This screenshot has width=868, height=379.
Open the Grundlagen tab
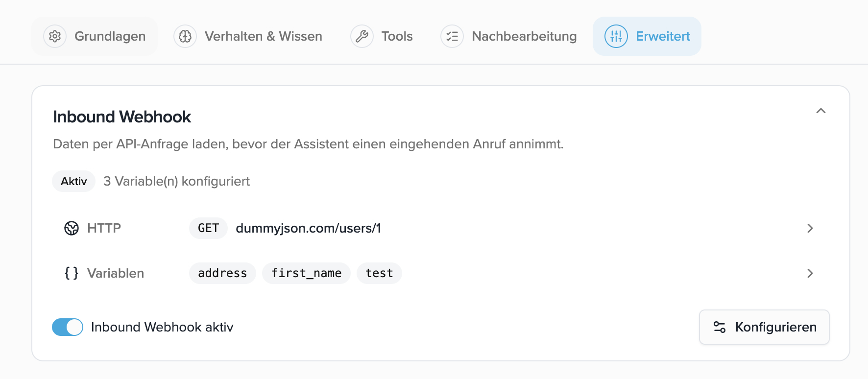point(95,36)
